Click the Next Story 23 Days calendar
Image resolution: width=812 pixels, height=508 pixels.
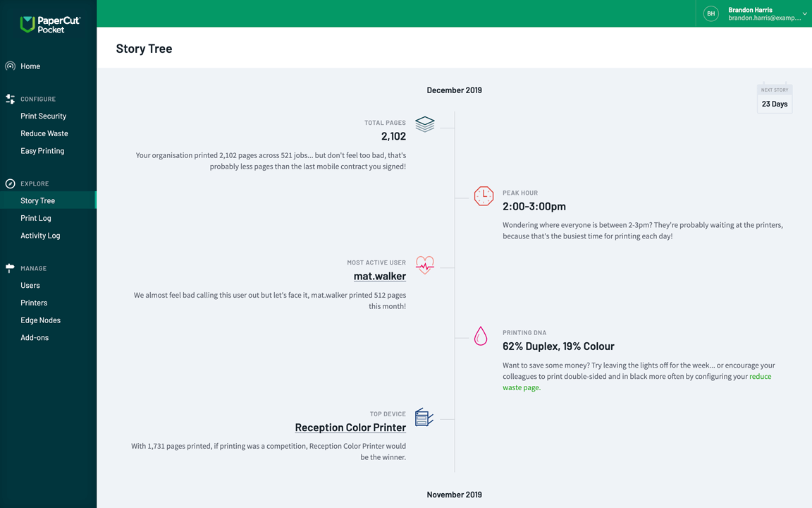coord(774,99)
